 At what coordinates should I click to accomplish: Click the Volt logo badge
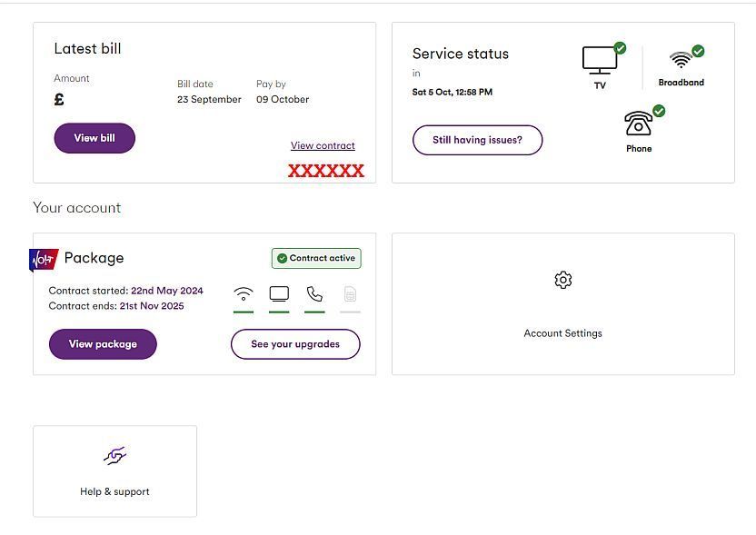click(x=44, y=260)
